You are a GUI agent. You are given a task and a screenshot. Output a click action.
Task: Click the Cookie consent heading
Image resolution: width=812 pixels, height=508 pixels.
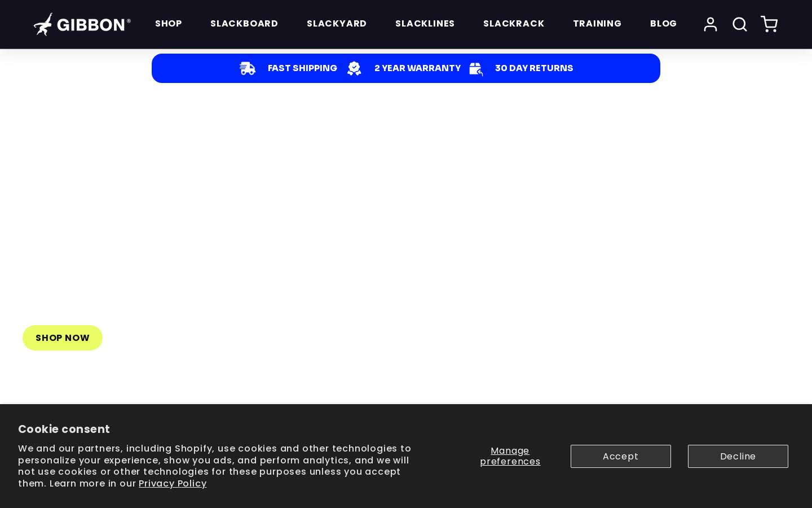click(x=64, y=429)
